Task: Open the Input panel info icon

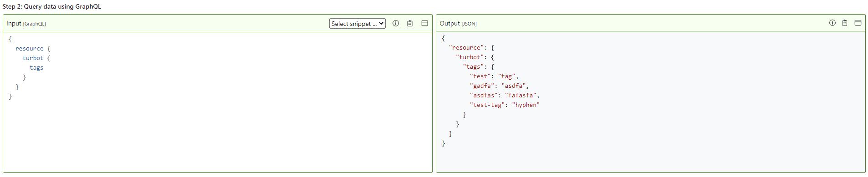Action: click(396, 23)
